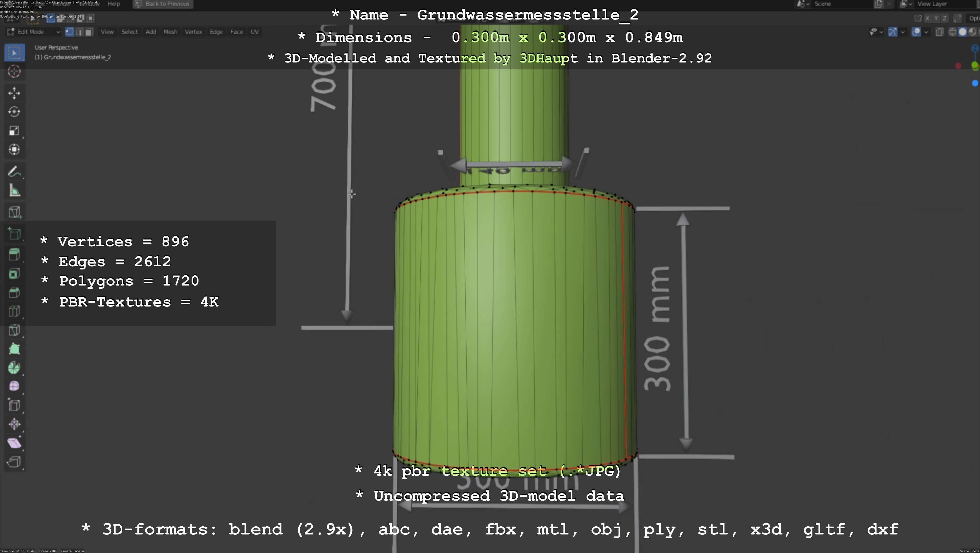
Task: Open the View menu
Action: tap(107, 32)
